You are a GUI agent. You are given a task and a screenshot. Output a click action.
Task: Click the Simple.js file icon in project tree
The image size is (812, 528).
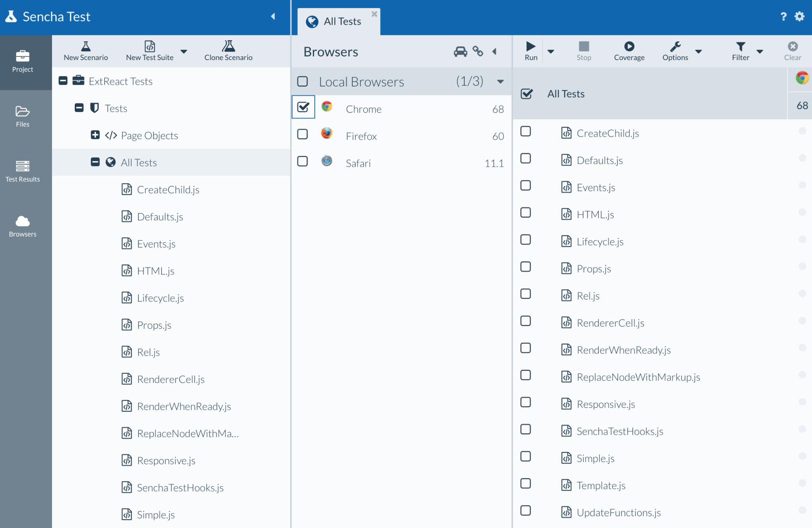pyautogui.click(x=127, y=514)
